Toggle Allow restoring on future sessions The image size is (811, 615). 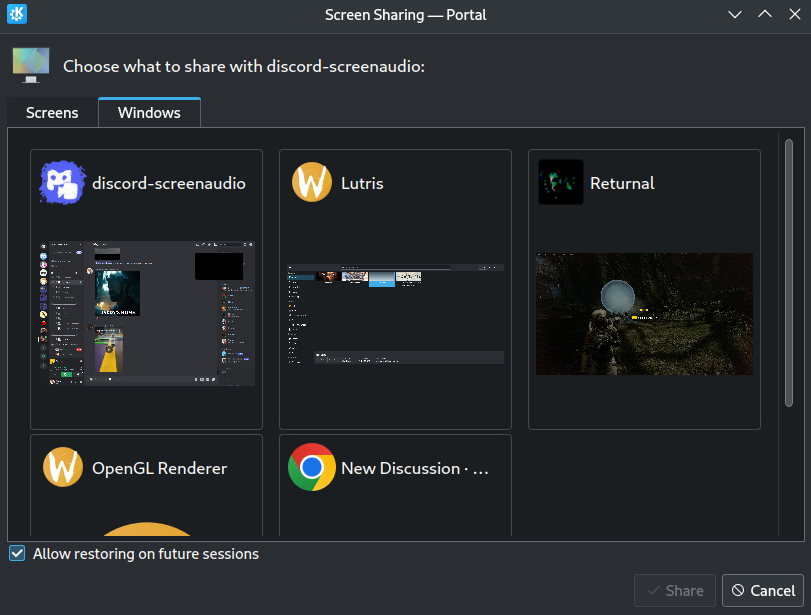[x=17, y=553]
